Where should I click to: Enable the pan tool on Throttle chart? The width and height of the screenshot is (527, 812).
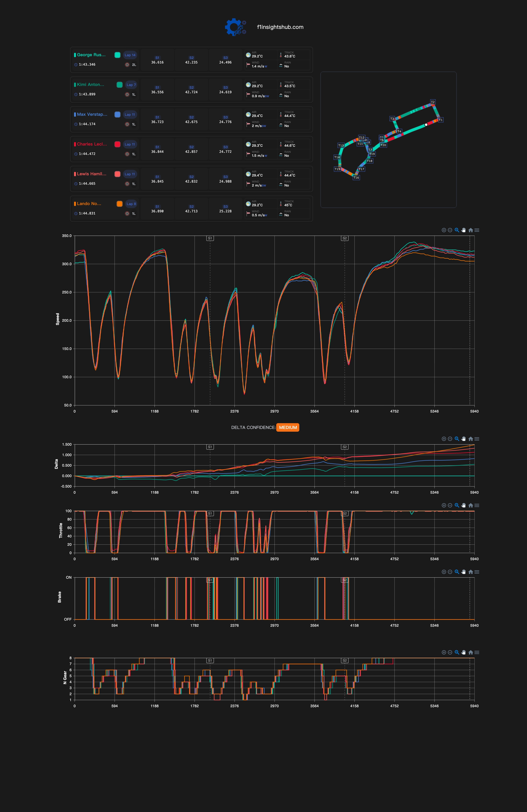tap(464, 505)
